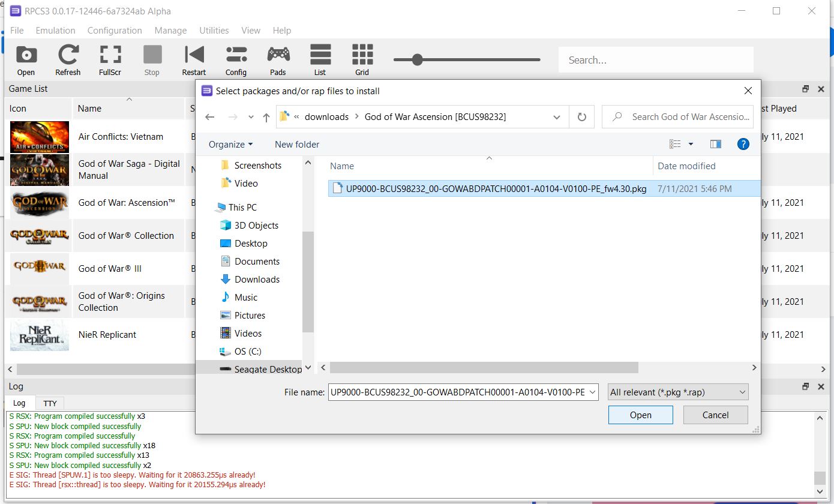The height and width of the screenshot is (504, 834).
Task: Open the Emulation menu
Action: [x=55, y=31]
